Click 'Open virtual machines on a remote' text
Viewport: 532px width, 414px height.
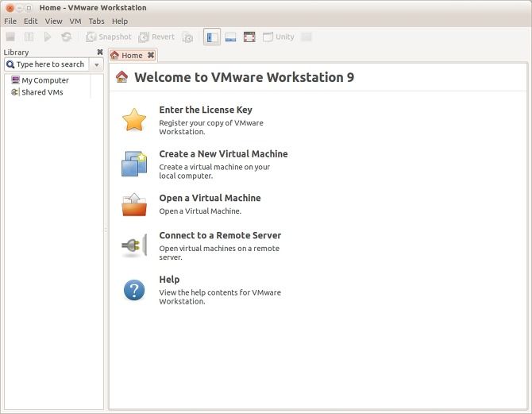(x=219, y=249)
